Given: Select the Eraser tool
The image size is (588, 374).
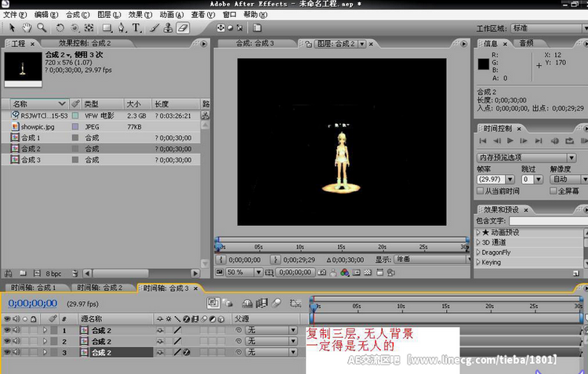Looking at the screenshot, I should click(x=183, y=28).
